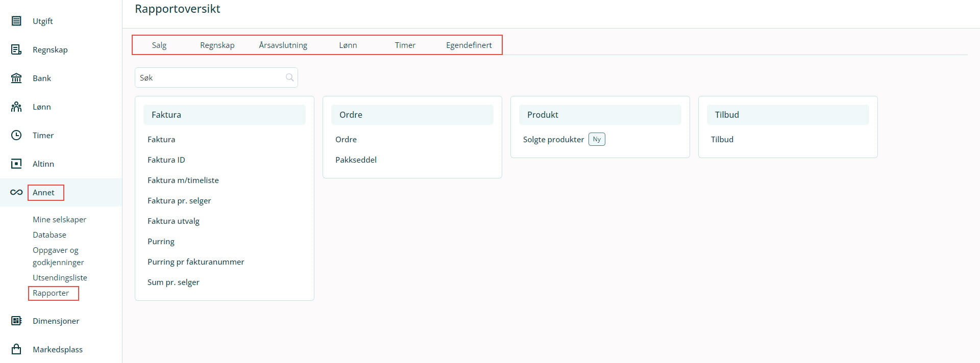Open Utsendingsliste in the sidebar

pyautogui.click(x=60, y=277)
